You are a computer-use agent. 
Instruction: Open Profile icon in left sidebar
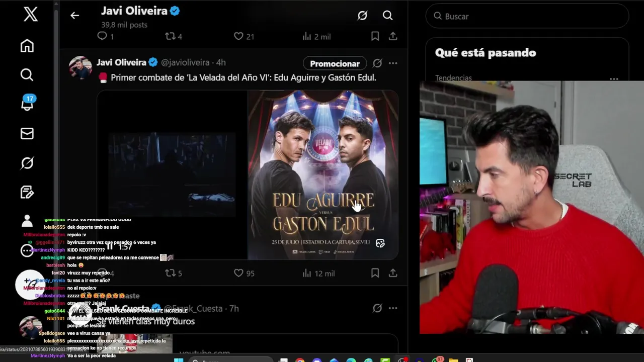[27, 221]
